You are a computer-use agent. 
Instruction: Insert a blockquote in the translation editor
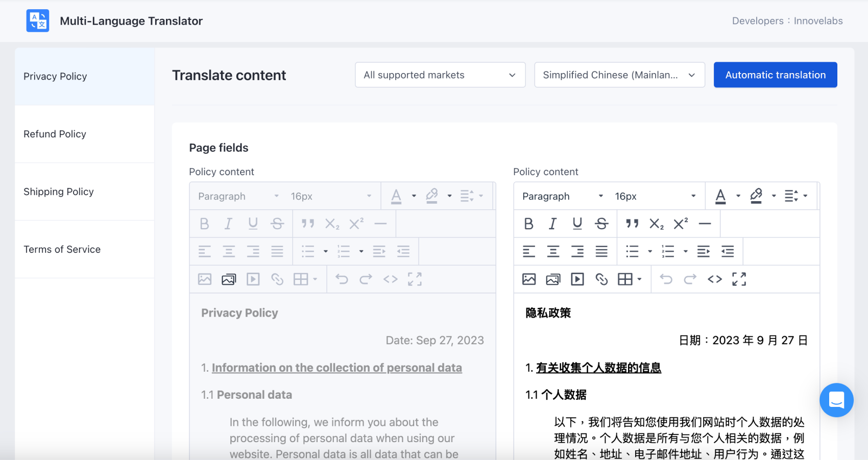point(632,224)
